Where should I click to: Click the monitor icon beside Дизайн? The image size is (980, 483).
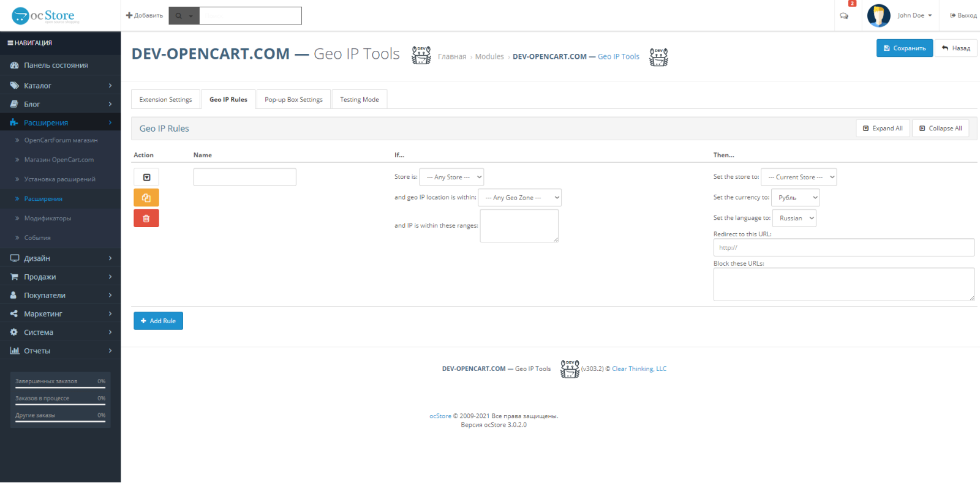(x=14, y=258)
